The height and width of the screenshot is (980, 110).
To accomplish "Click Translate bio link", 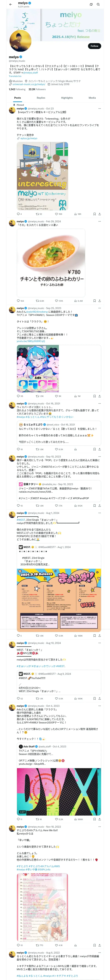I will [15, 76].
